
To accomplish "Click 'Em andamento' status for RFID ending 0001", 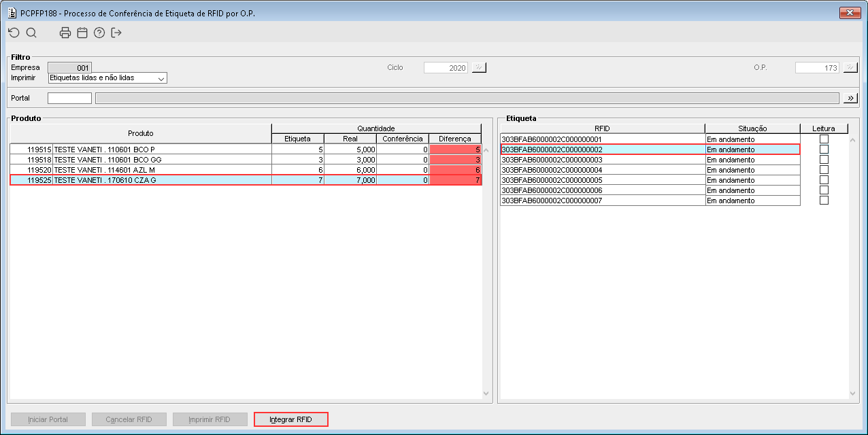I will tap(752, 139).
